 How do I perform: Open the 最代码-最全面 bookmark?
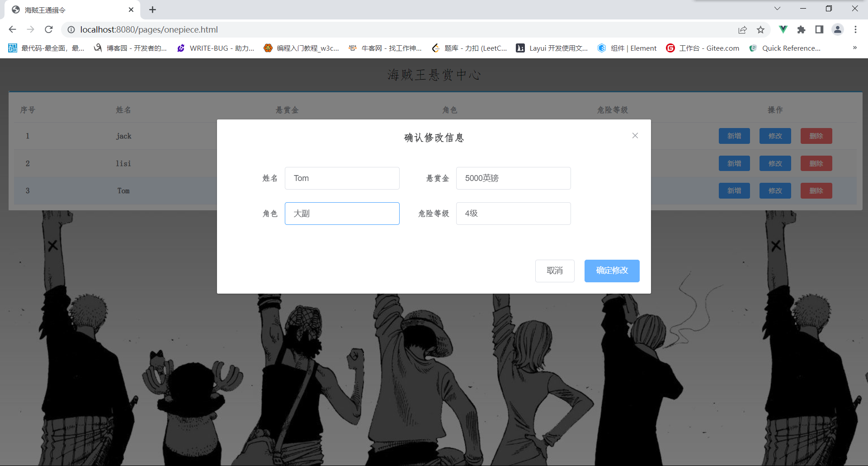click(x=46, y=48)
